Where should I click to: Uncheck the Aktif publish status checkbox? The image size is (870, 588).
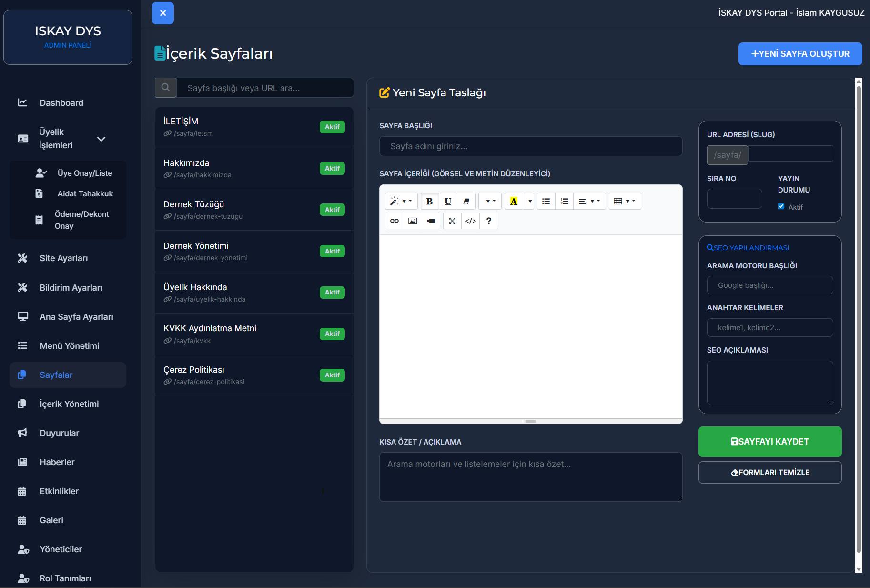click(781, 206)
